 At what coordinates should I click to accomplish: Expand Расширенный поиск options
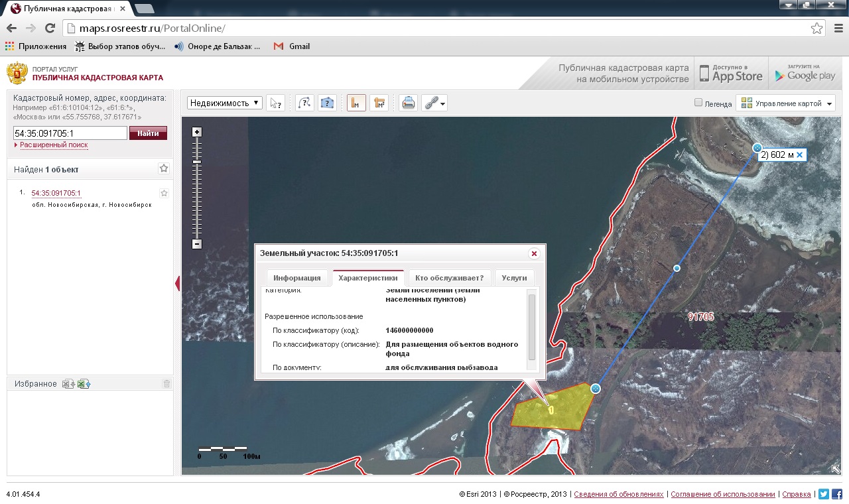pyautogui.click(x=53, y=145)
